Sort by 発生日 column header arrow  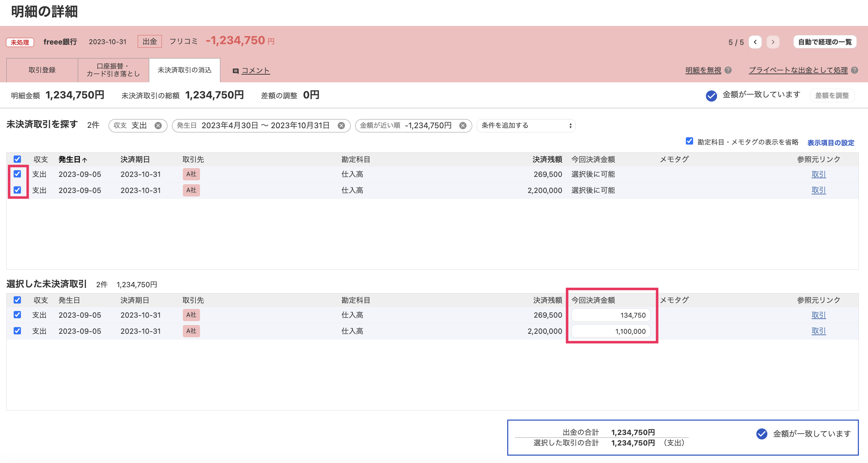[x=84, y=160]
